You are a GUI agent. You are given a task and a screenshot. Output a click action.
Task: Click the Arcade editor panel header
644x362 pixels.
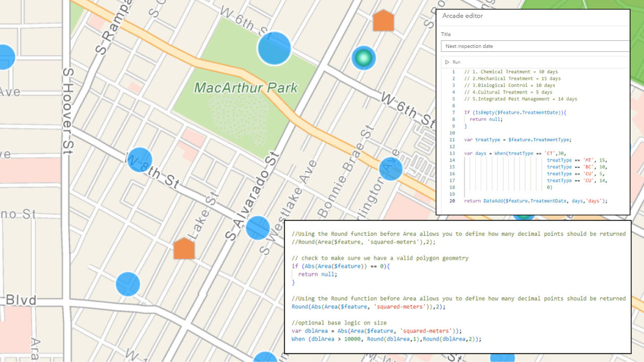[462, 16]
